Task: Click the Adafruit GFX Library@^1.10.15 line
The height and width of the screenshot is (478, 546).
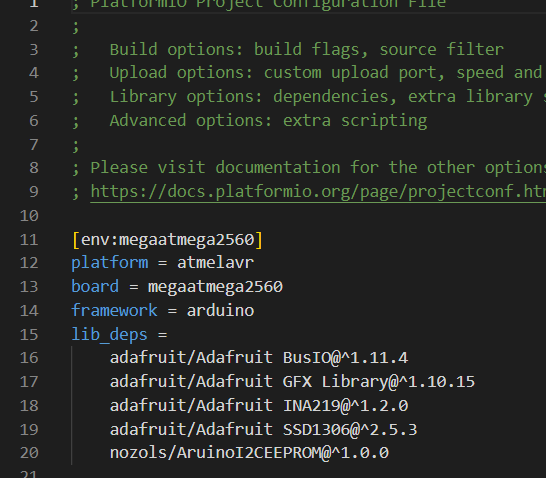Action: point(292,382)
